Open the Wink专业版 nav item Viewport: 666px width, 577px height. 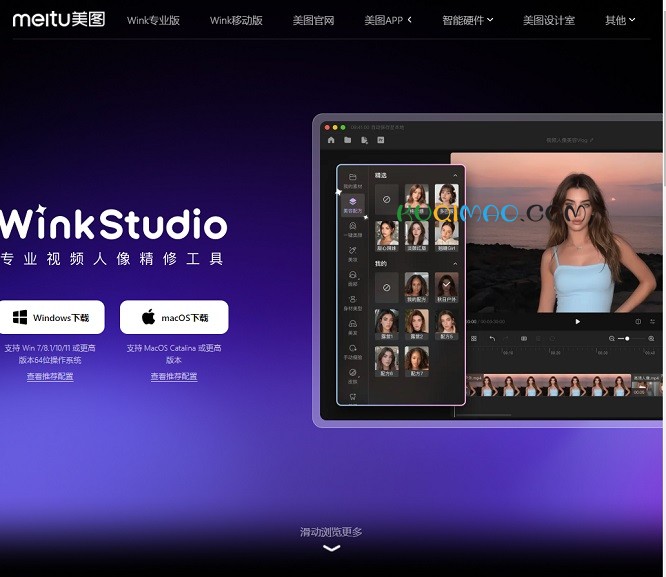click(x=153, y=20)
